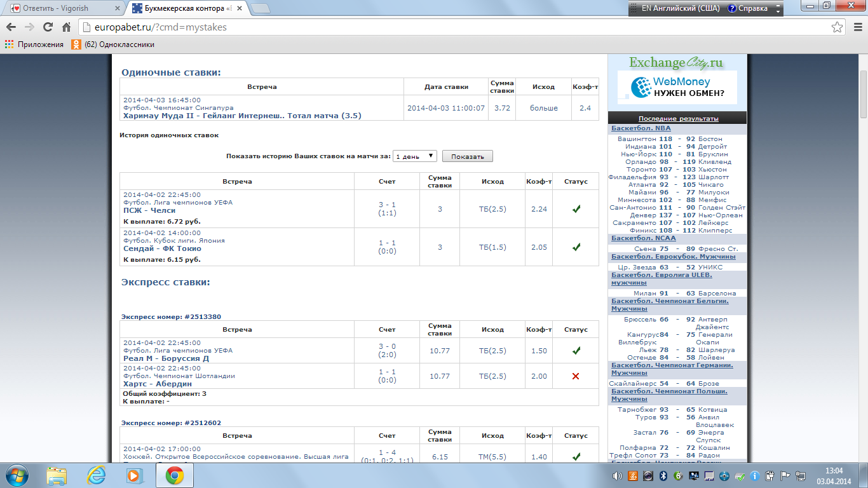
Task: Open the 'Одноклассники' bookmark
Action: point(113,44)
